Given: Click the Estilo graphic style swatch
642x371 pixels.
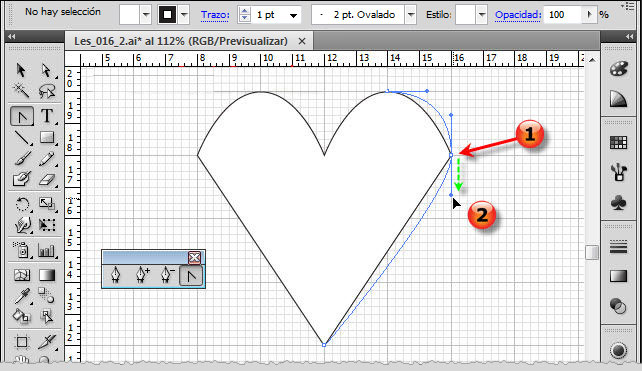Looking at the screenshot, I should coord(466,15).
